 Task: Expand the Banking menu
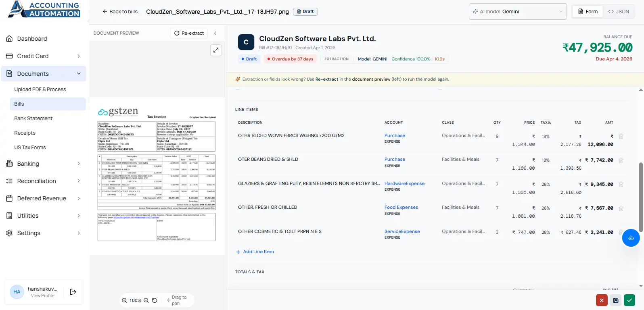click(44, 164)
